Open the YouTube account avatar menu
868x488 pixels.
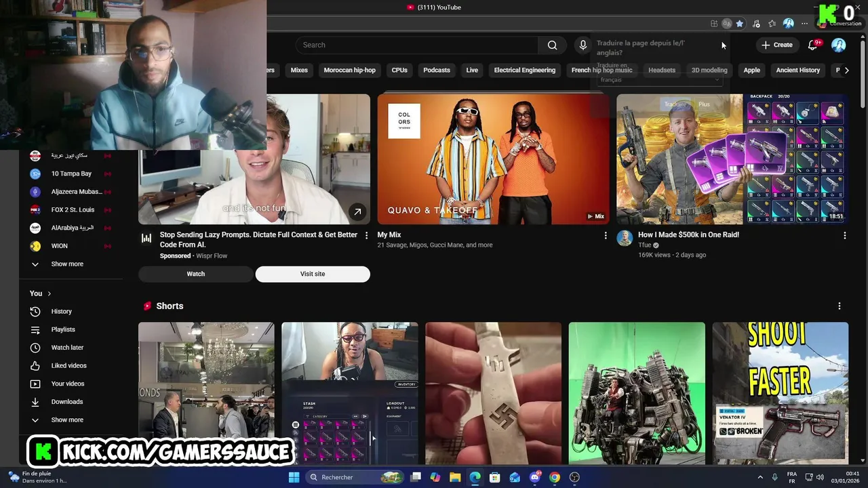[839, 45]
